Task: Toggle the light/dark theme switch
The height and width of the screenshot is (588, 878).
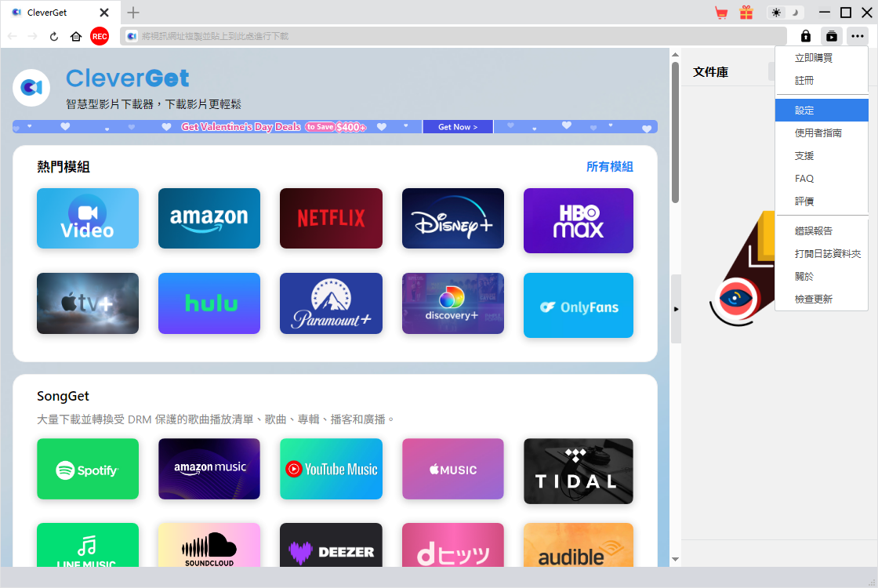Action: (x=785, y=13)
